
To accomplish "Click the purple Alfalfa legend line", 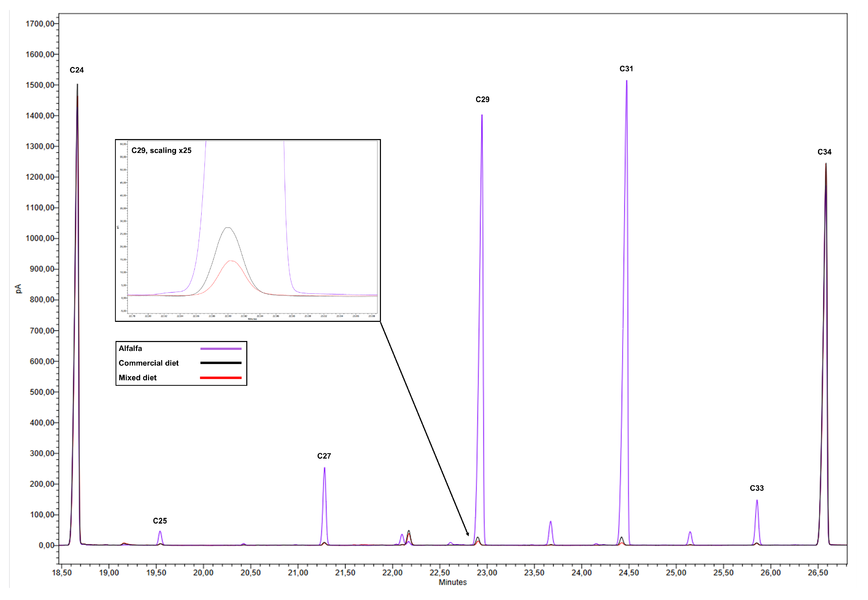I will (221, 349).
